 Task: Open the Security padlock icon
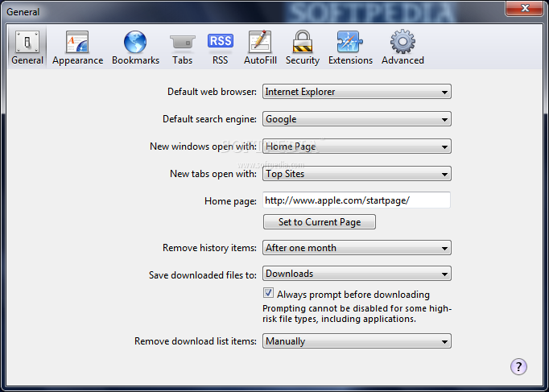[x=302, y=42]
